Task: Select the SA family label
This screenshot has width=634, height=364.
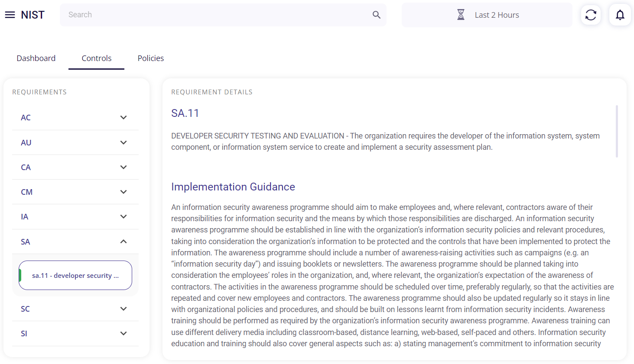Action: (x=25, y=242)
